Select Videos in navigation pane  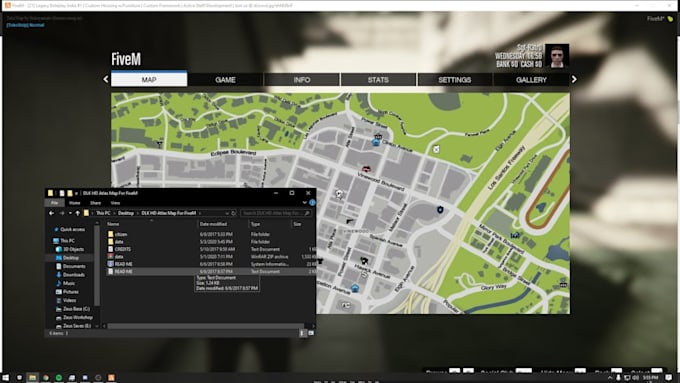point(69,300)
